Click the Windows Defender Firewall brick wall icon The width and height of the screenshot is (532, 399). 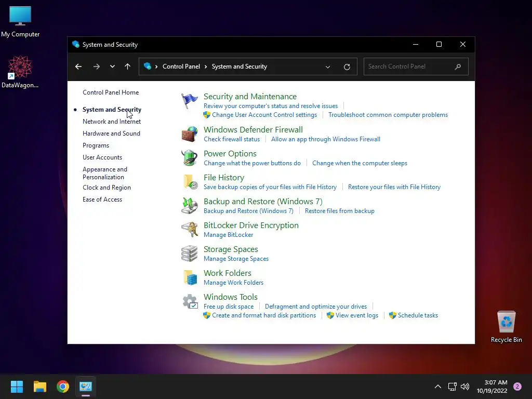(x=189, y=134)
